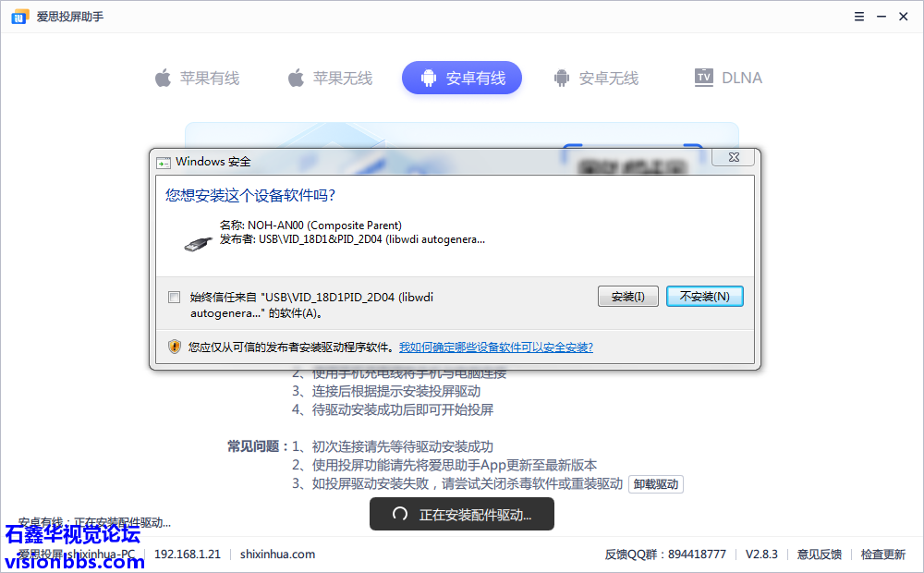Click the 192.168.1.21 IP address
This screenshot has width=924, height=573.
coord(188,555)
